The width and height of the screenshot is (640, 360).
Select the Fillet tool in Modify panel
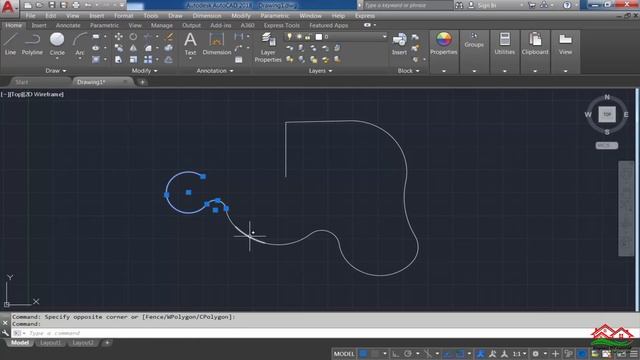point(148,48)
